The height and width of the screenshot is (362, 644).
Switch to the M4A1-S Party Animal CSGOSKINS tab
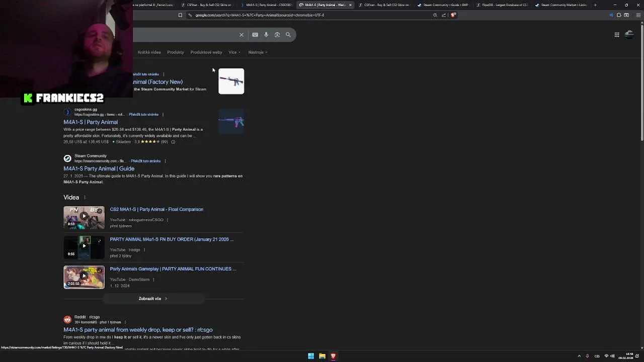pos(266,5)
